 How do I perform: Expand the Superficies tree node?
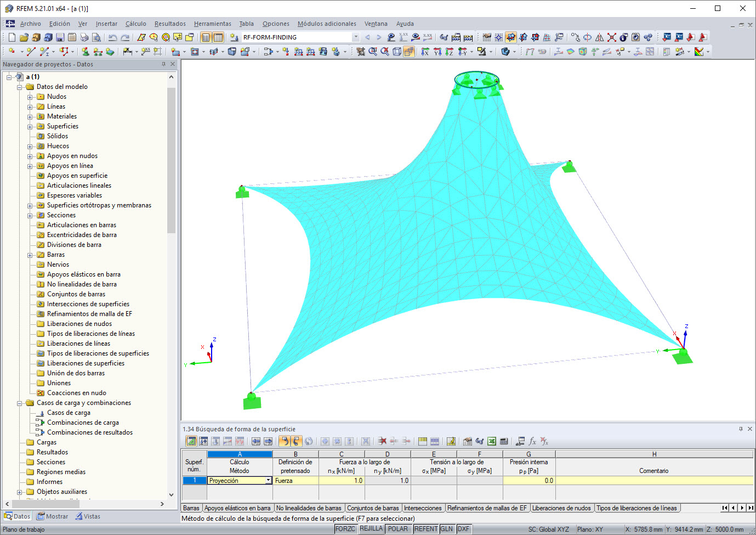pyautogui.click(x=31, y=127)
